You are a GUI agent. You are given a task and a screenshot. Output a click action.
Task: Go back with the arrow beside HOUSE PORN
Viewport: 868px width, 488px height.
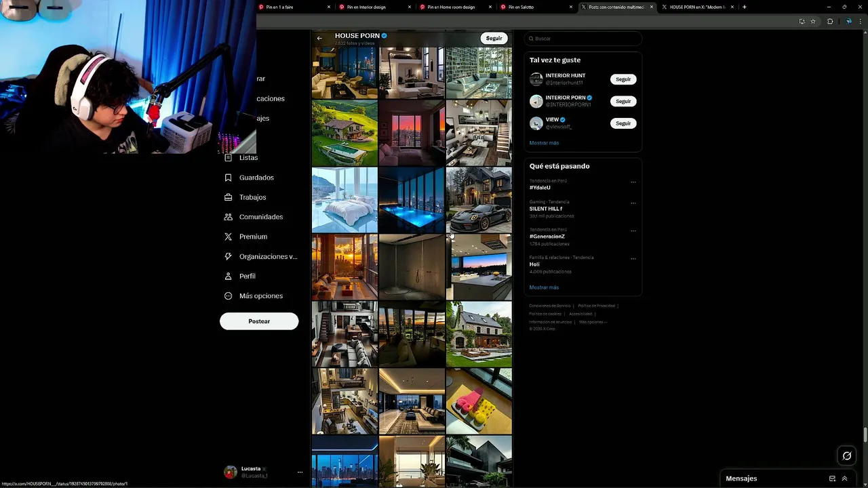pyautogui.click(x=319, y=38)
